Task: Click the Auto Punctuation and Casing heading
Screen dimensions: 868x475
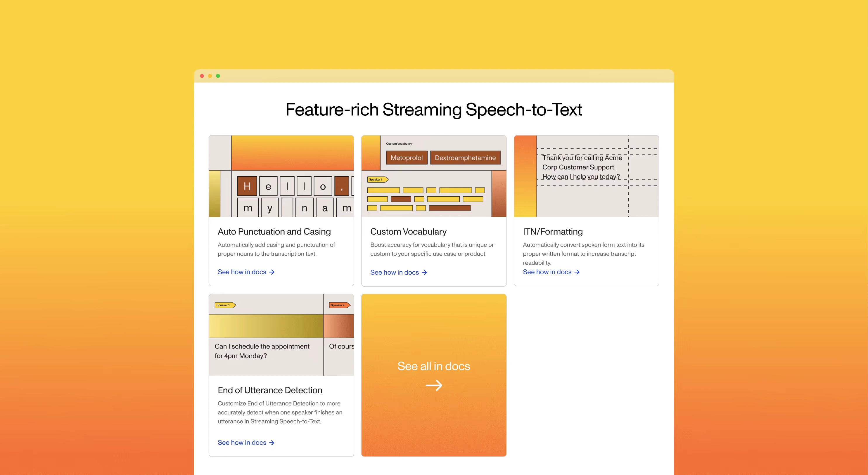Action: point(274,232)
